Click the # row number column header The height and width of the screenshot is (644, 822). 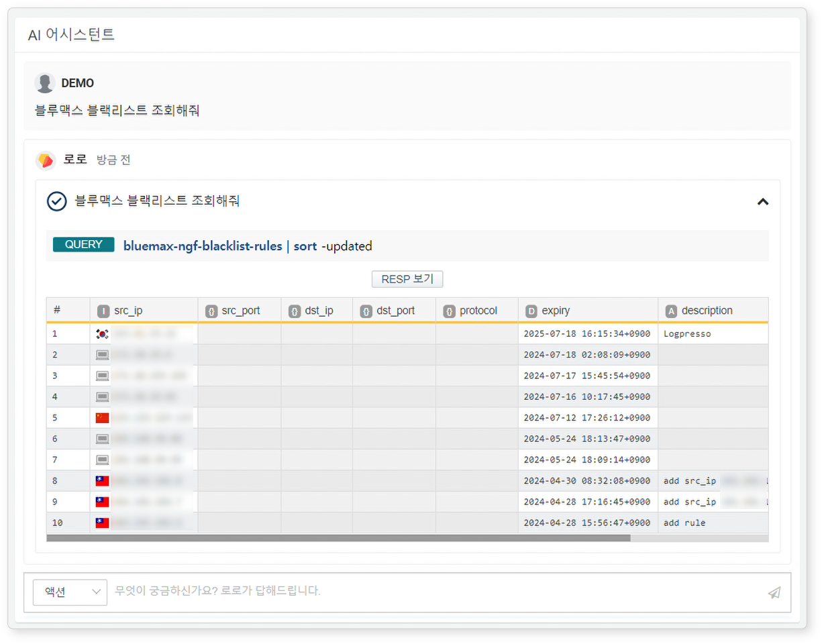(x=68, y=311)
